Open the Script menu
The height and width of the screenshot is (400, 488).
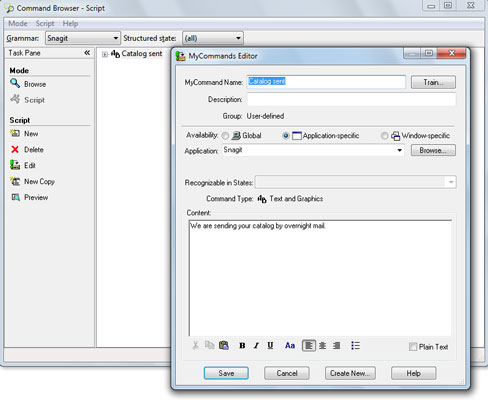tap(45, 24)
